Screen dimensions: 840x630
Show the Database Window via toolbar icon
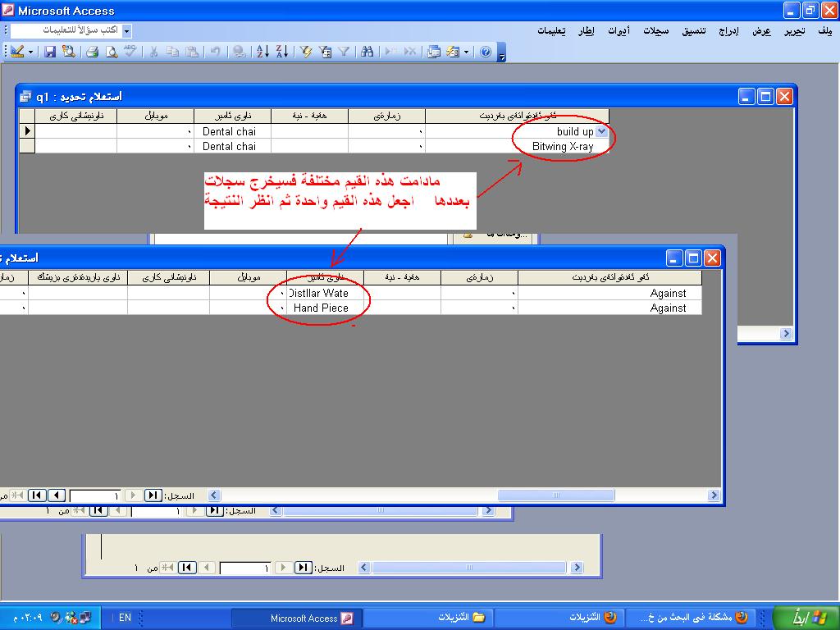433,52
